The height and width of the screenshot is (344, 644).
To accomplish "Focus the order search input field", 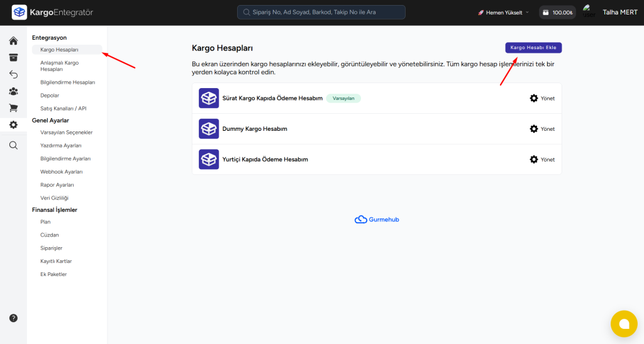I will coord(321,13).
